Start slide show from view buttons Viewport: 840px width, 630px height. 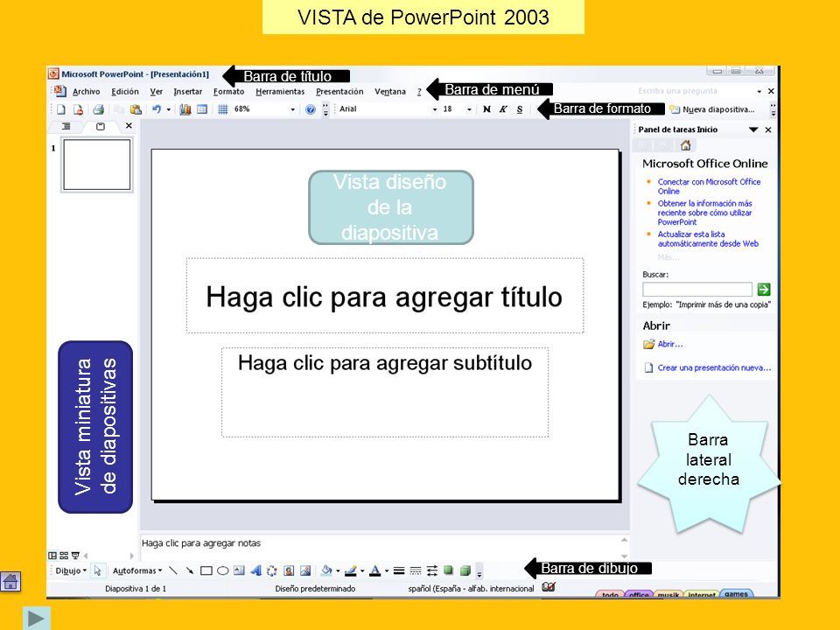(75, 556)
